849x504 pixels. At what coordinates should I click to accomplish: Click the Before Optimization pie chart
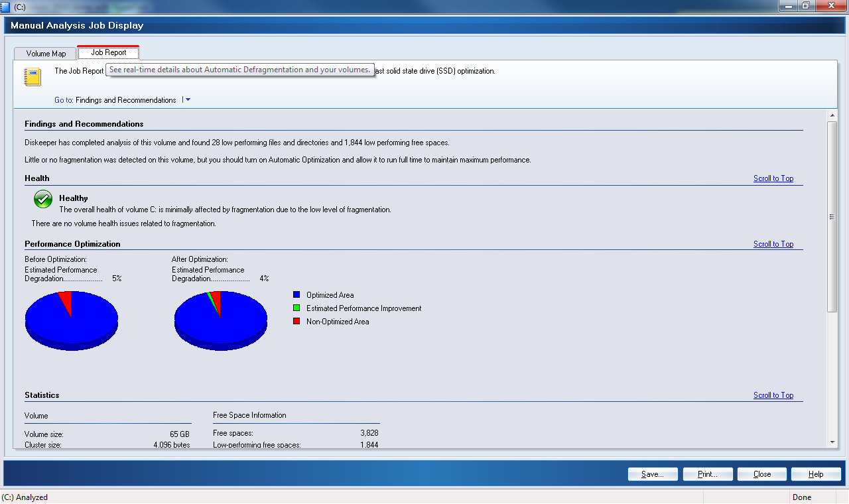point(72,320)
